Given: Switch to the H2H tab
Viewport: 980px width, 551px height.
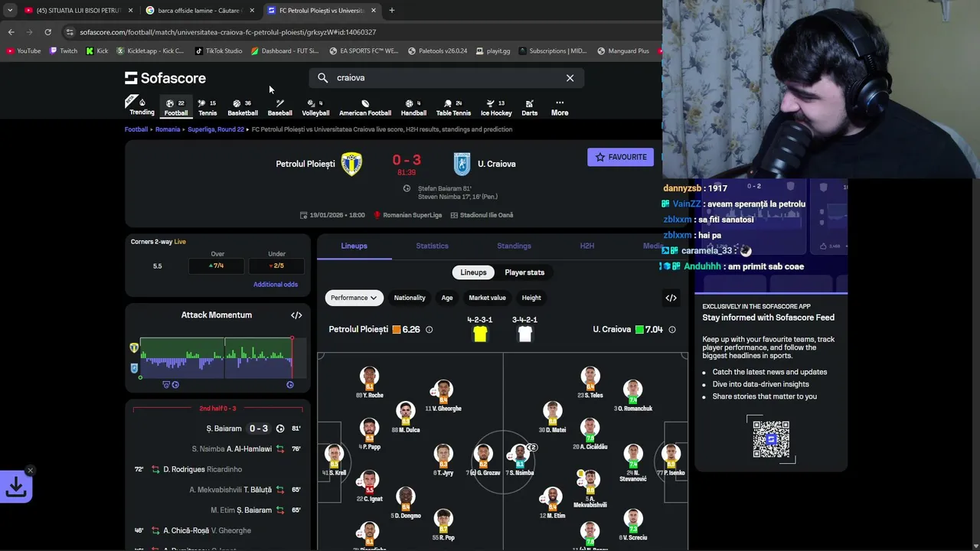Looking at the screenshot, I should coord(587,246).
